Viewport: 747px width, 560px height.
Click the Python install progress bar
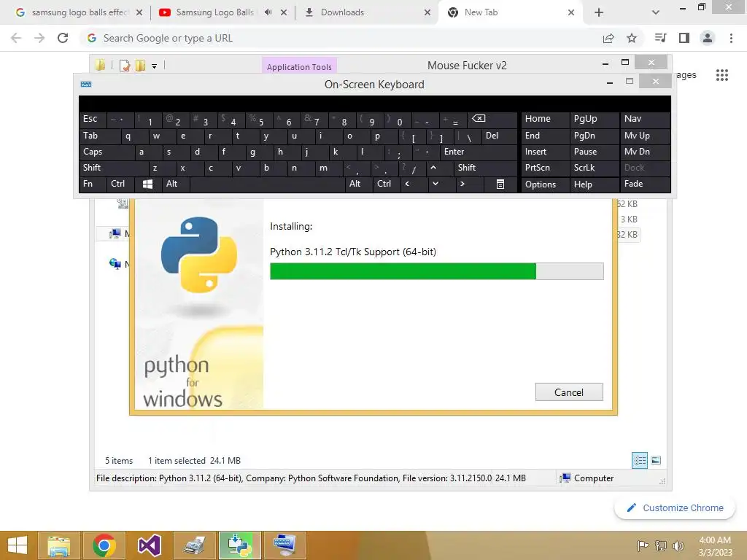point(436,271)
